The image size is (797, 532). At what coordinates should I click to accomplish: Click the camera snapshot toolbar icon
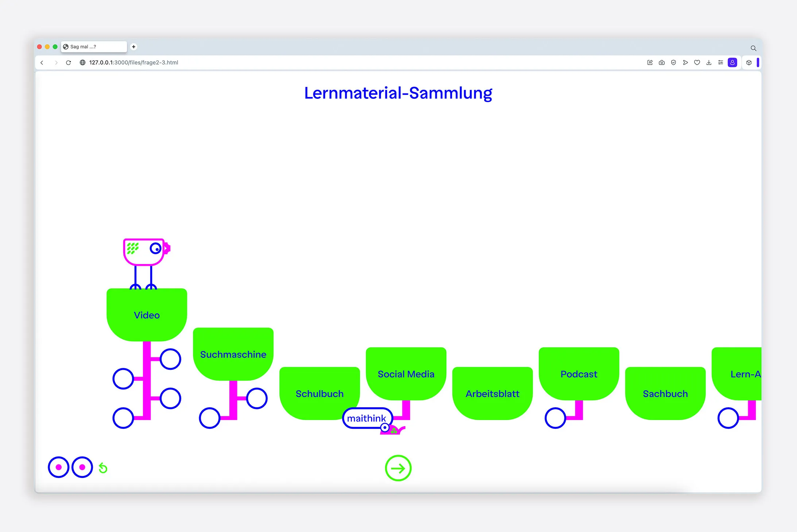coord(662,62)
